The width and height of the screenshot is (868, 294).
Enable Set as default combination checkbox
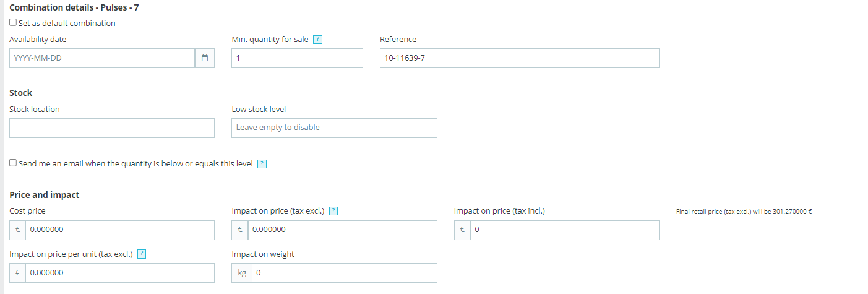click(13, 23)
